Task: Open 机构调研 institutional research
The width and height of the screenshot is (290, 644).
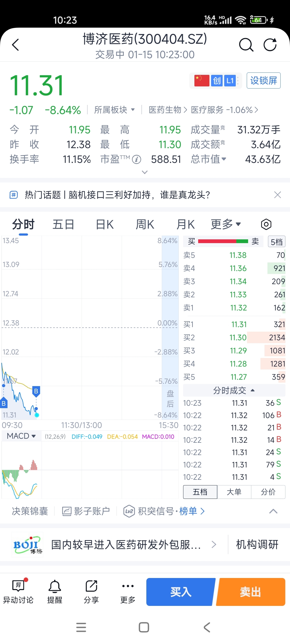Action: 257,544
